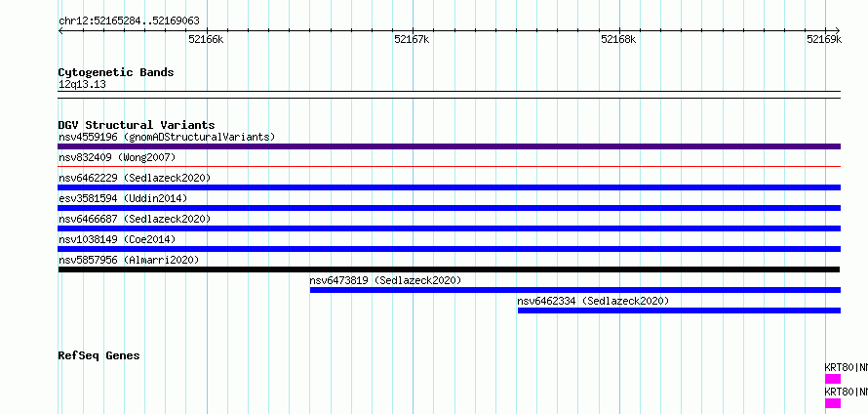
Task: Click the thin red nsv832409 variant line
Action: coord(449,166)
